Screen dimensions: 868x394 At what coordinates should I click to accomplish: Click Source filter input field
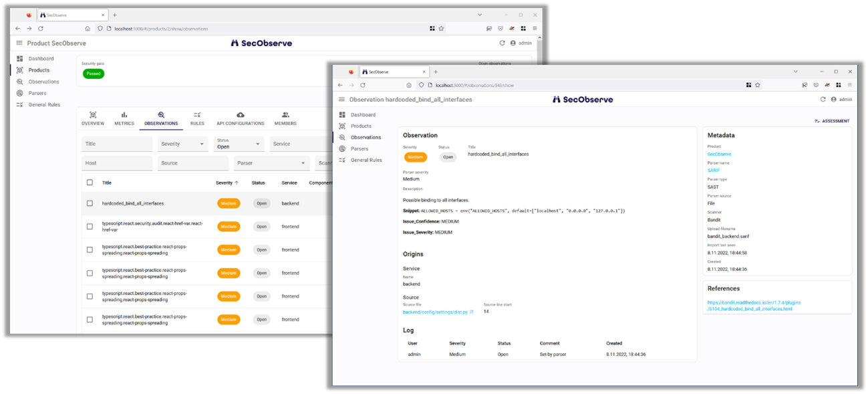point(193,163)
